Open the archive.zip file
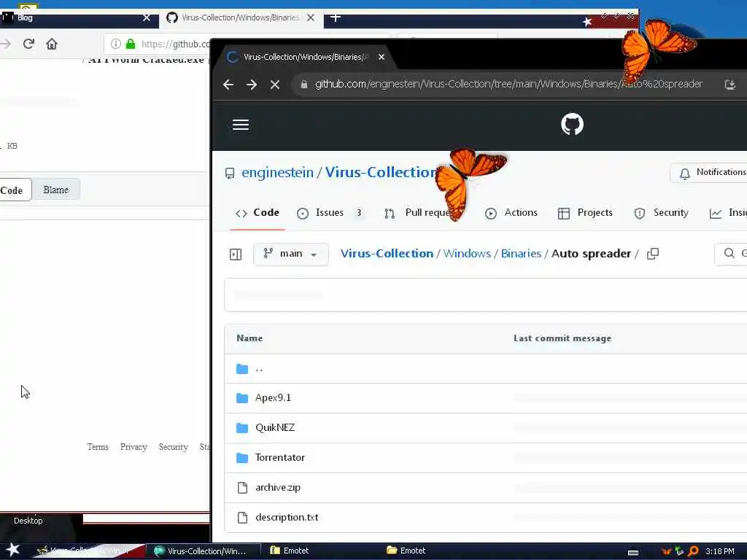This screenshot has height=560, width=747. click(278, 488)
